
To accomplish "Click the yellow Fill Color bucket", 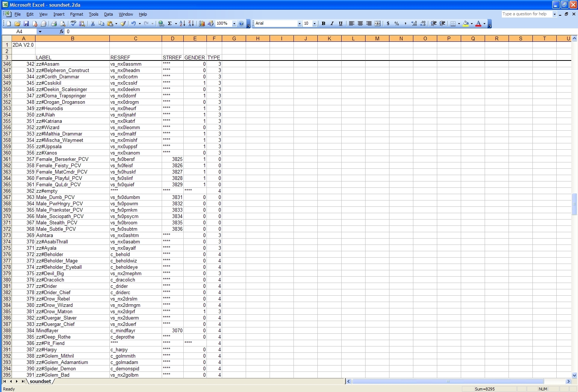I will 466,24.
